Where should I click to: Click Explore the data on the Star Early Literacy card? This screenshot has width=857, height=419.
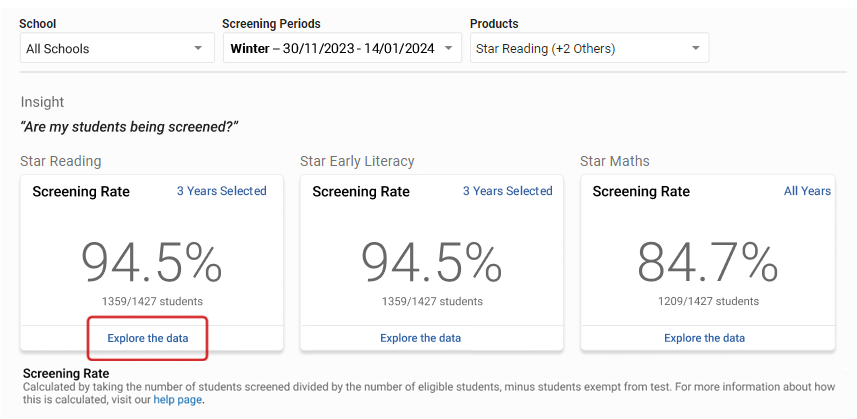coord(420,338)
